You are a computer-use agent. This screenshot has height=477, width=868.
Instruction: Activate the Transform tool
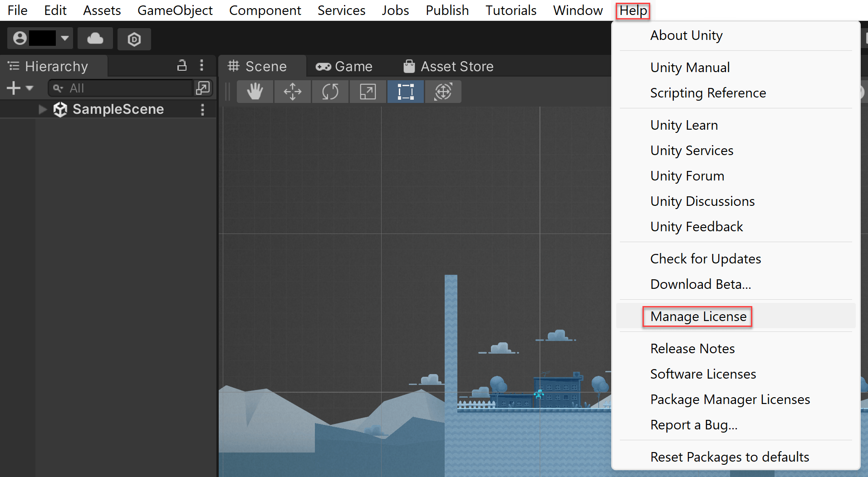pos(443,91)
